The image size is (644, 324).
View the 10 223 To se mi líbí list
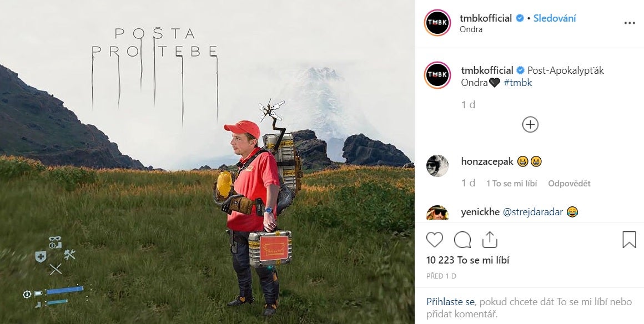[x=468, y=260]
